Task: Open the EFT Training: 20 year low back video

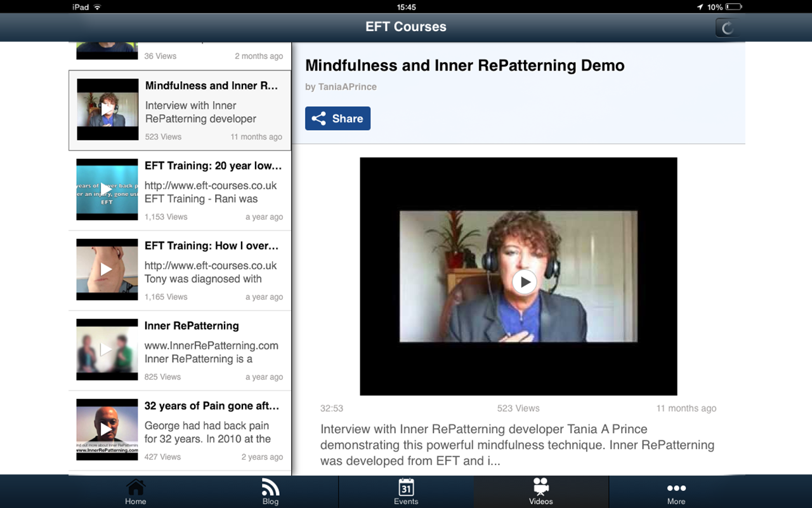Action: [x=180, y=189]
